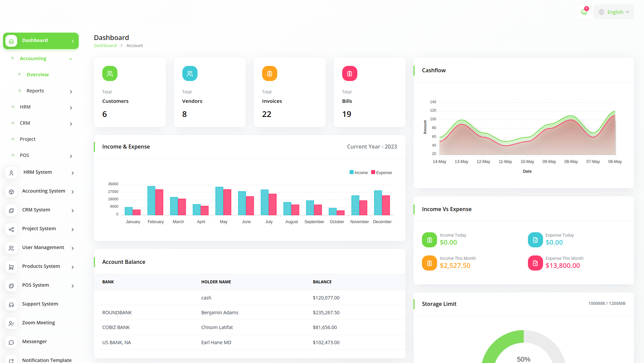Click the Messenger chat bubble icon
Screen dimensions: 644x363
point(11,342)
